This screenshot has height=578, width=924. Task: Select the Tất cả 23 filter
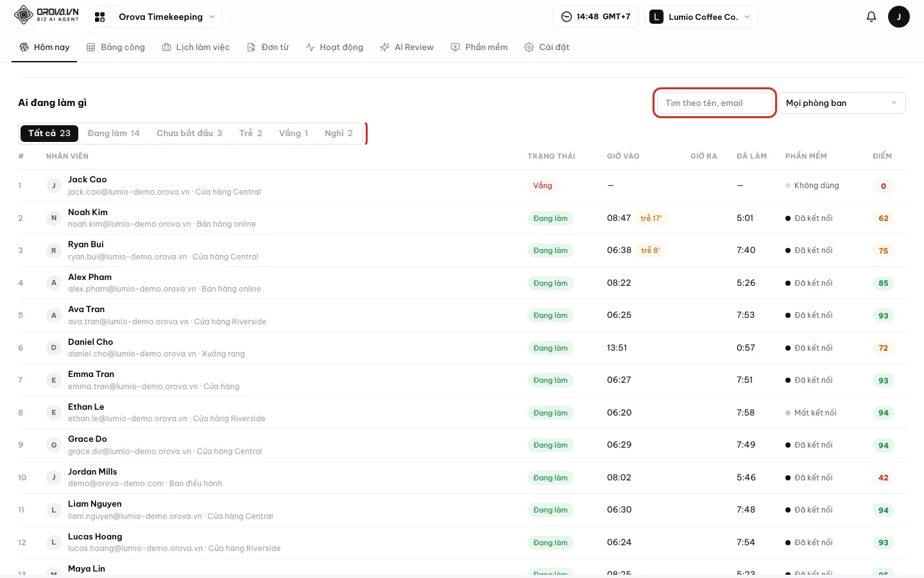point(49,134)
